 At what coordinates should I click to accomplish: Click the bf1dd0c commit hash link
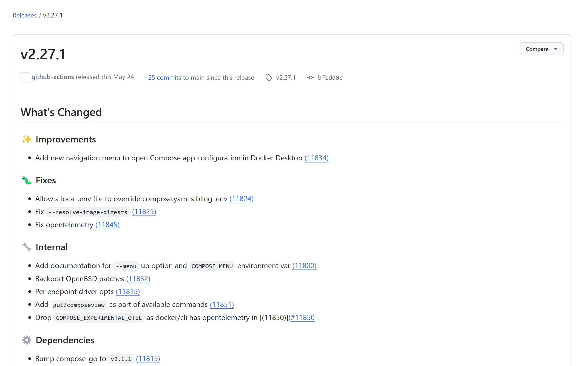pyautogui.click(x=329, y=78)
